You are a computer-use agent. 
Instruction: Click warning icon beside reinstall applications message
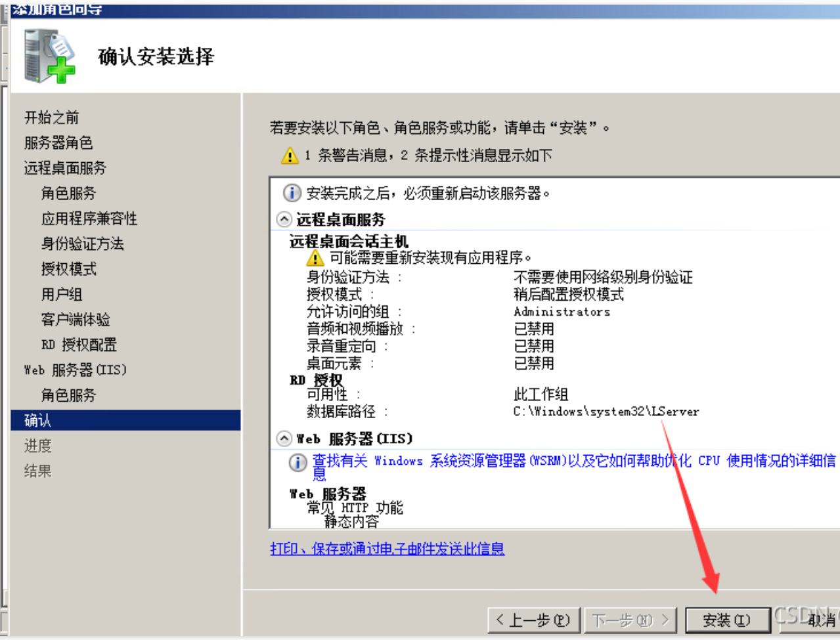point(315,258)
